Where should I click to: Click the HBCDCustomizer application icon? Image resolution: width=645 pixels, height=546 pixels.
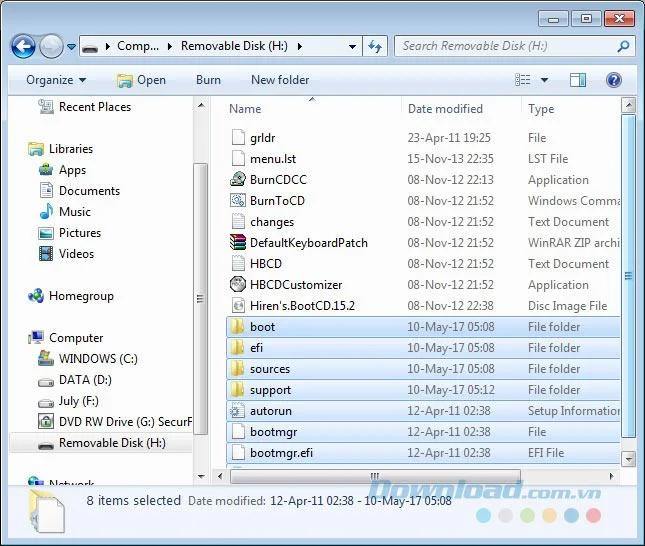(238, 284)
